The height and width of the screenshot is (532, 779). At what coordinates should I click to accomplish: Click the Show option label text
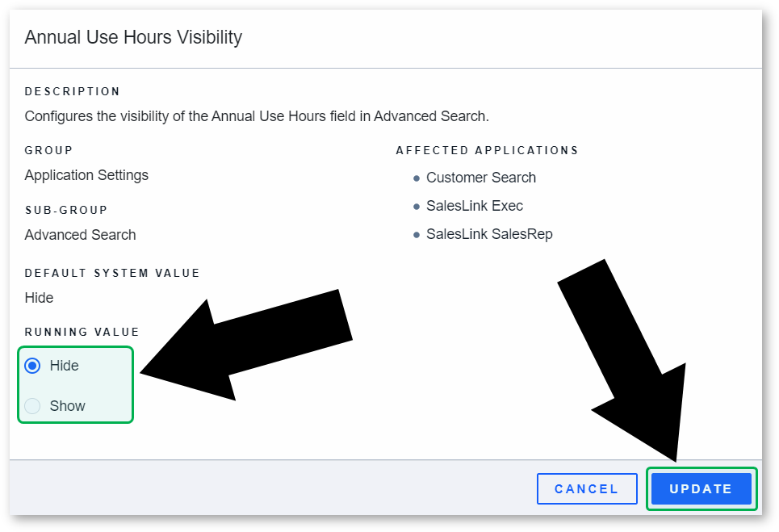coord(68,406)
